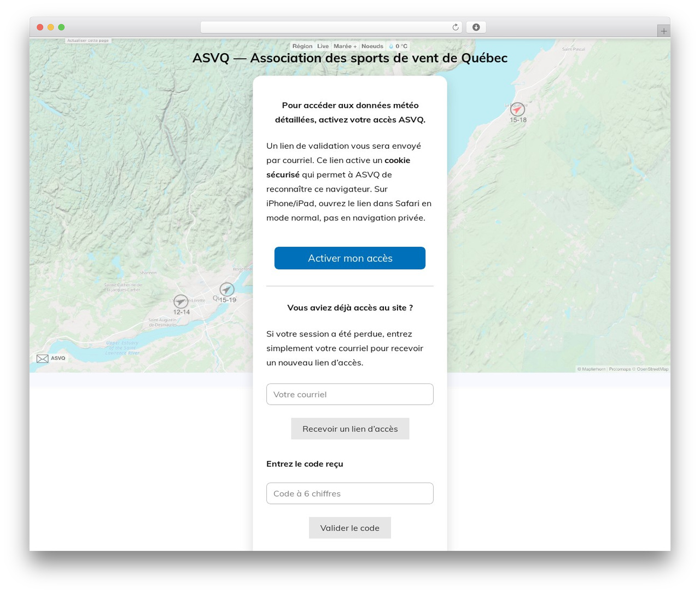Minimize the browser window
This screenshot has height=593, width=700.
[51, 27]
